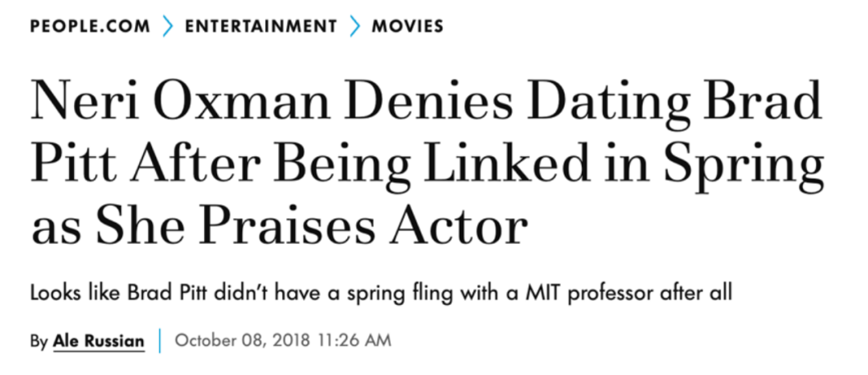Open author Ale Russian's profile link
Viewport: 868px width, 375px height.
[x=99, y=340]
